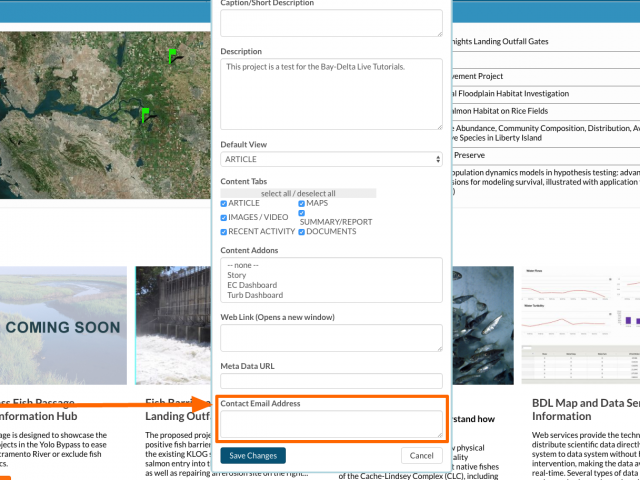Open the COMING SOON card image
This screenshot has width=640, height=480.
point(62,325)
